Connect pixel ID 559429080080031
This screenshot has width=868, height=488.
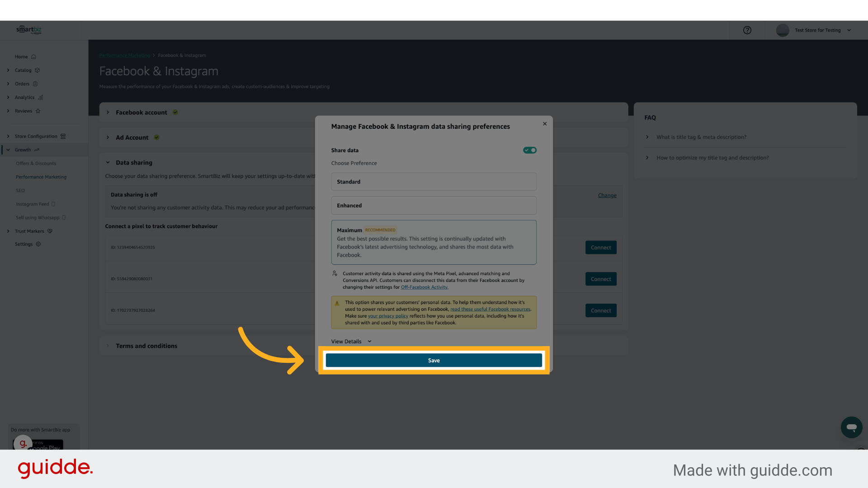tap(601, 279)
